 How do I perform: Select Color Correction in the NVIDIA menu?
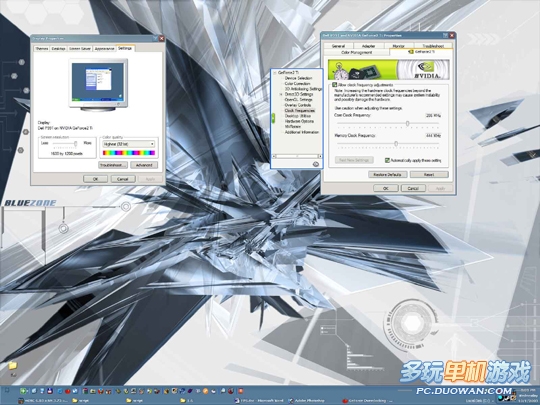pos(298,84)
